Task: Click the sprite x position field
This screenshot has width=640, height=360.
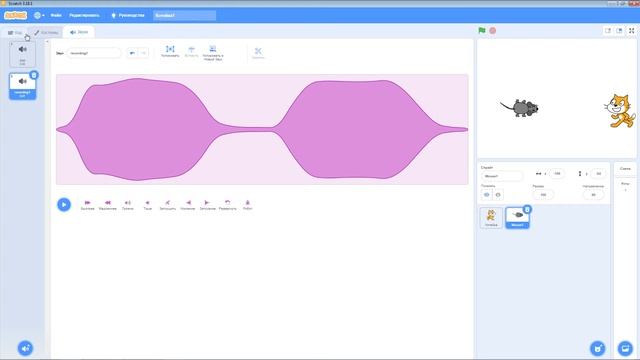Action: tap(557, 174)
